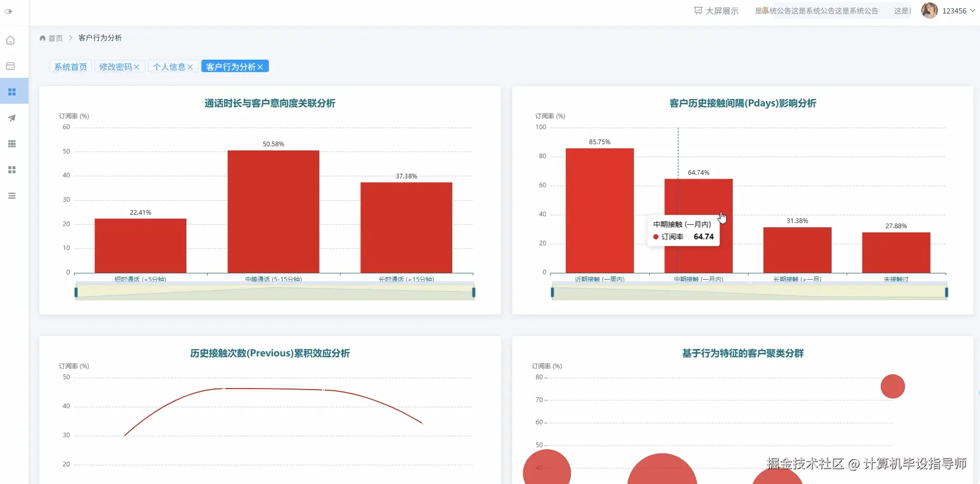Close the 修改密码 tab
This screenshot has width=980, height=484.
(x=137, y=67)
